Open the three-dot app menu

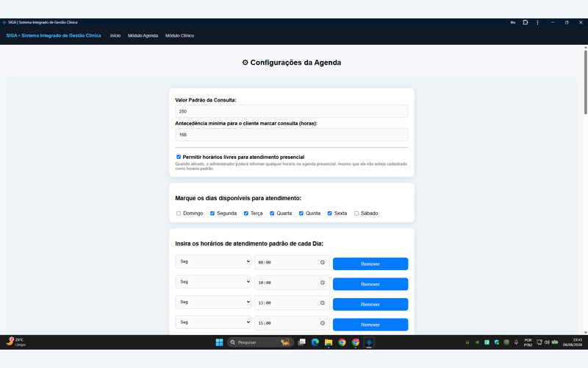click(x=537, y=23)
